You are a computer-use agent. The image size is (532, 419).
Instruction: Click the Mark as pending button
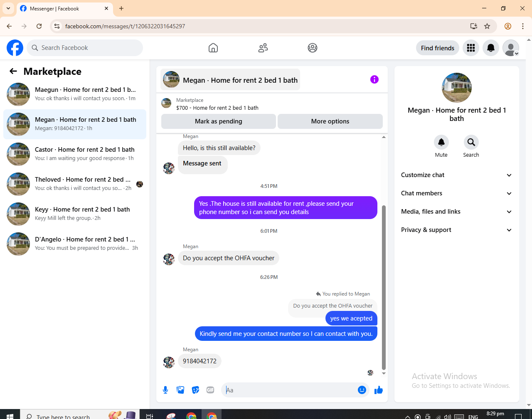coord(219,121)
